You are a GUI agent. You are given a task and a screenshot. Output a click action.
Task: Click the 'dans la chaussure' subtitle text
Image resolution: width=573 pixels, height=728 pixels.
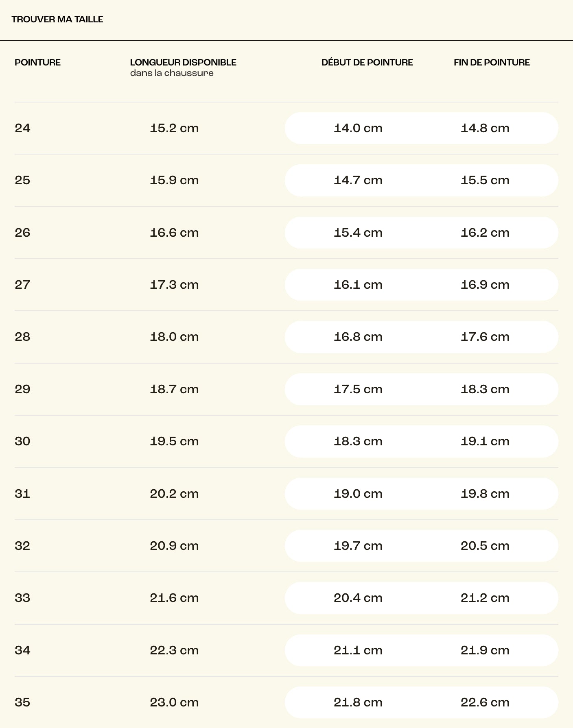[x=172, y=73]
